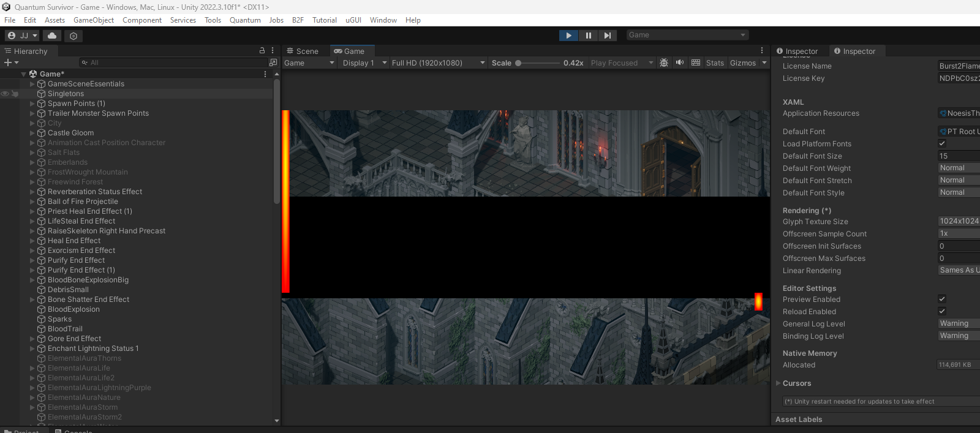Click the Step frame button
Viewport: 980px width, 433px height.
click(x=607, y=36)
